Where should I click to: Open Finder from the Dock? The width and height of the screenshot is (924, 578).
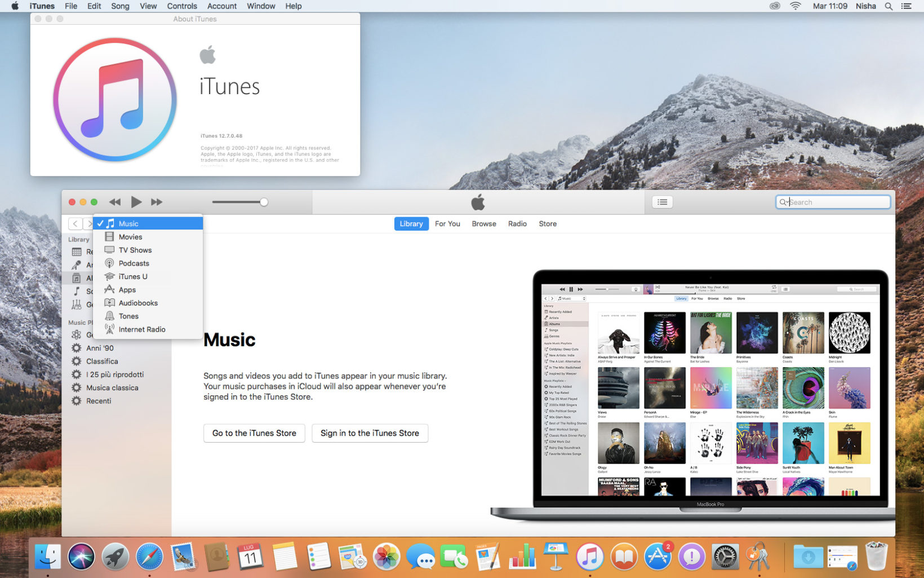pos(47,557)
